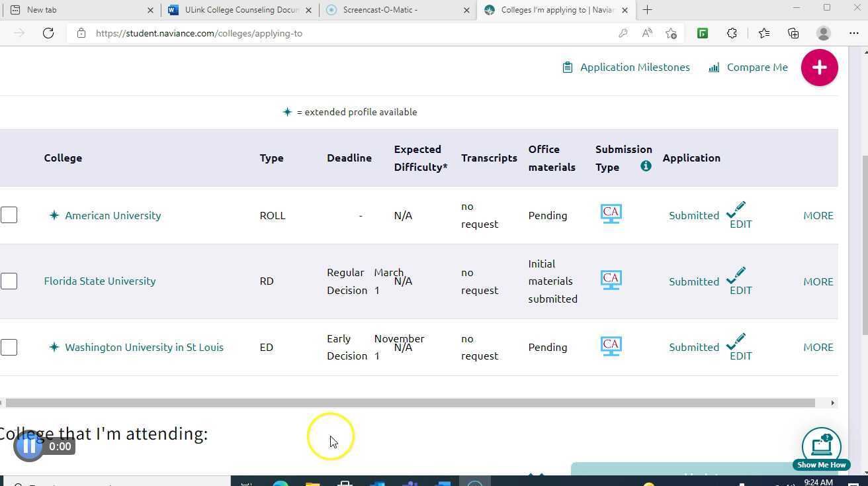Click the browser Read aloud icon
The height and width of the screenshot is (486, 868).
(647, 33)
